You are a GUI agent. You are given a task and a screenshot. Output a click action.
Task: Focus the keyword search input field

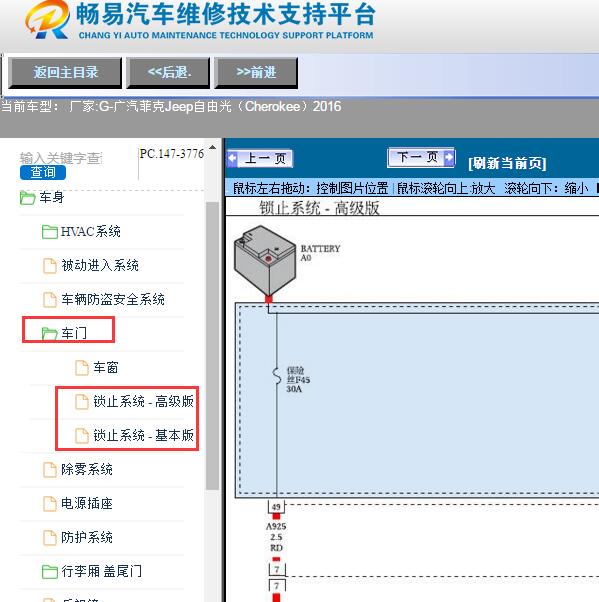(x=61, y=158)
